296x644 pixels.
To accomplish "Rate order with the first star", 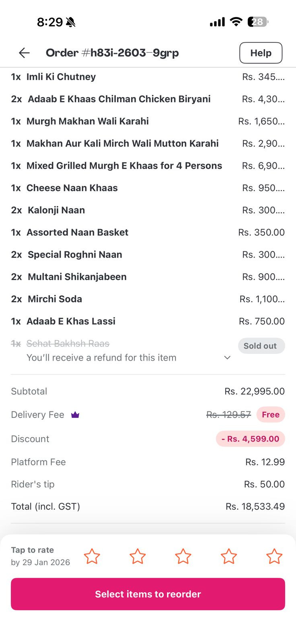I will click(x=92, y=556).
